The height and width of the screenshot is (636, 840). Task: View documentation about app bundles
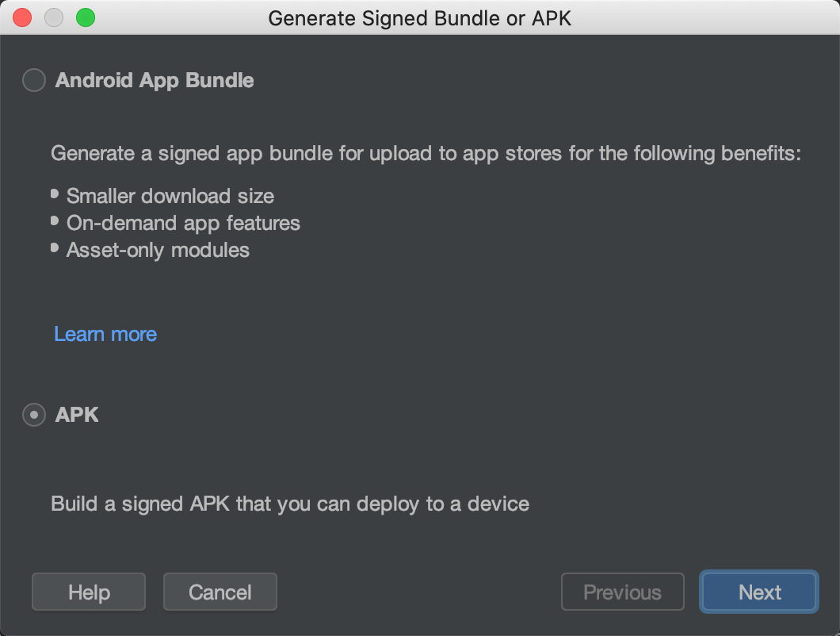coord(105,334)
